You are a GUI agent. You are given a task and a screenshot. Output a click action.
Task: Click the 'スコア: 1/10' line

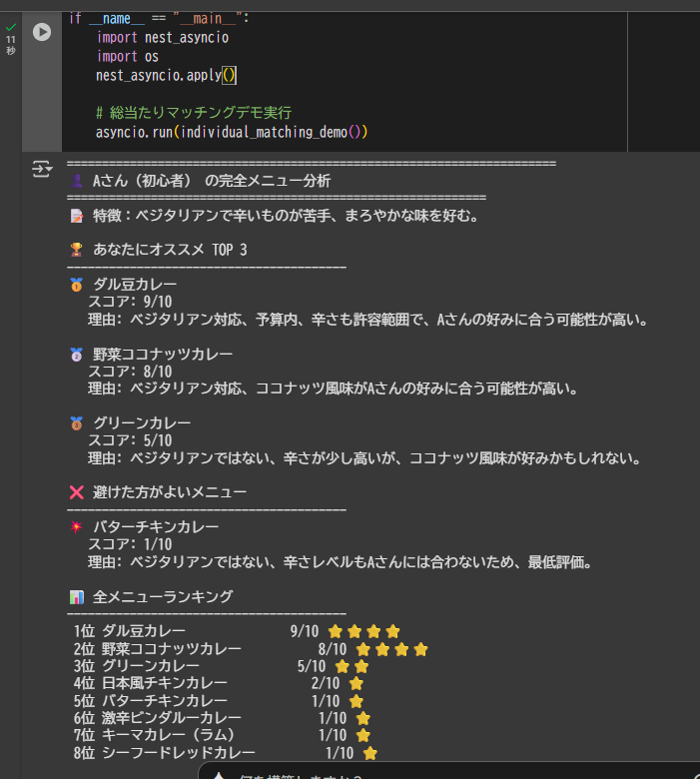[130, 544]
